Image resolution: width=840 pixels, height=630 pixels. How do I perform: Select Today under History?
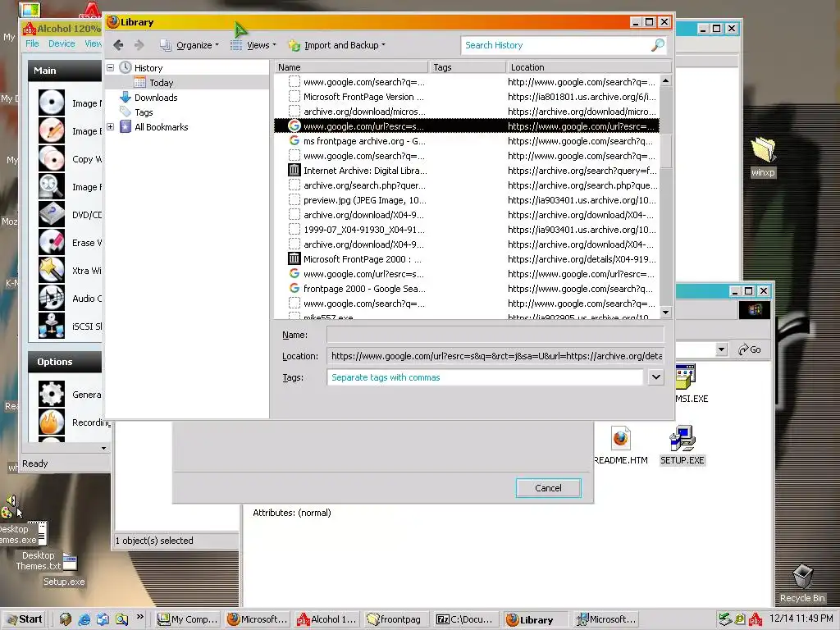(162, 83)
